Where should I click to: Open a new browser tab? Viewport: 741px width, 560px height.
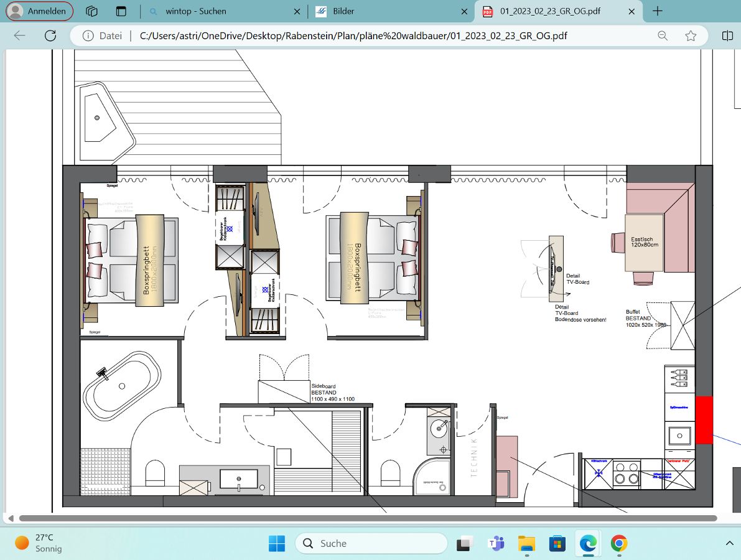pyautogui.click(x=658, y=11)
